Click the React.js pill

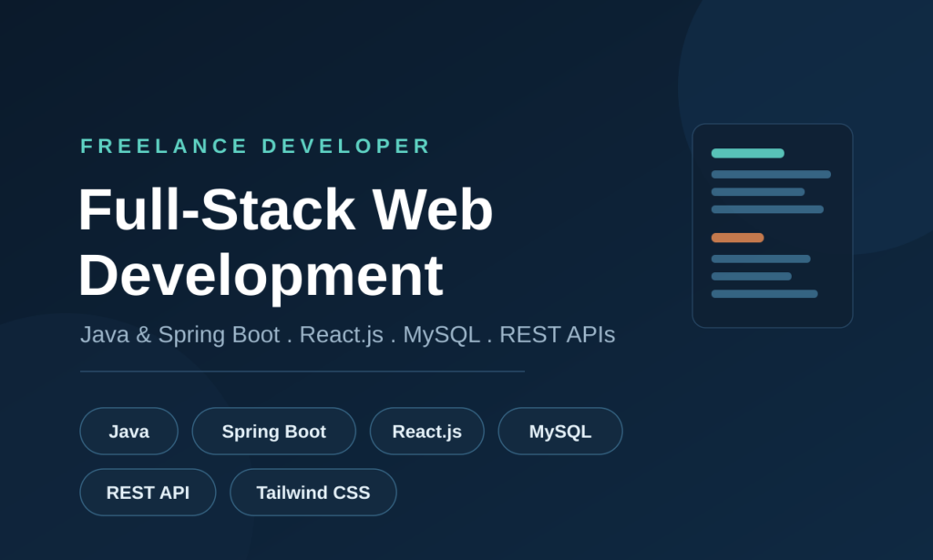point(426,431)
